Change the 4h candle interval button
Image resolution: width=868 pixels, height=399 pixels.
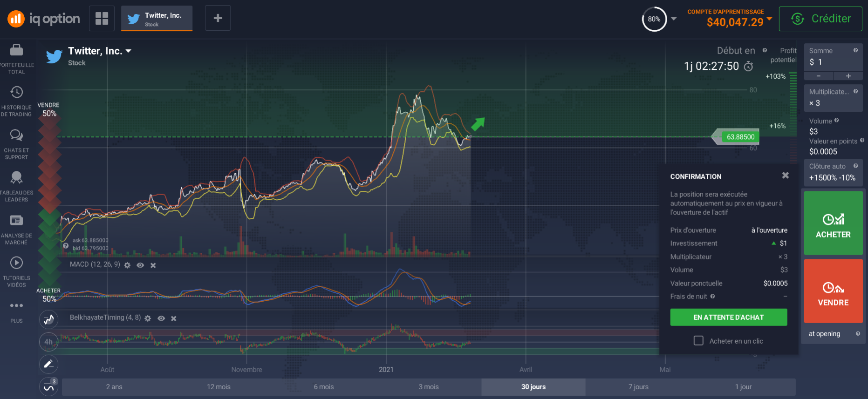48,342
